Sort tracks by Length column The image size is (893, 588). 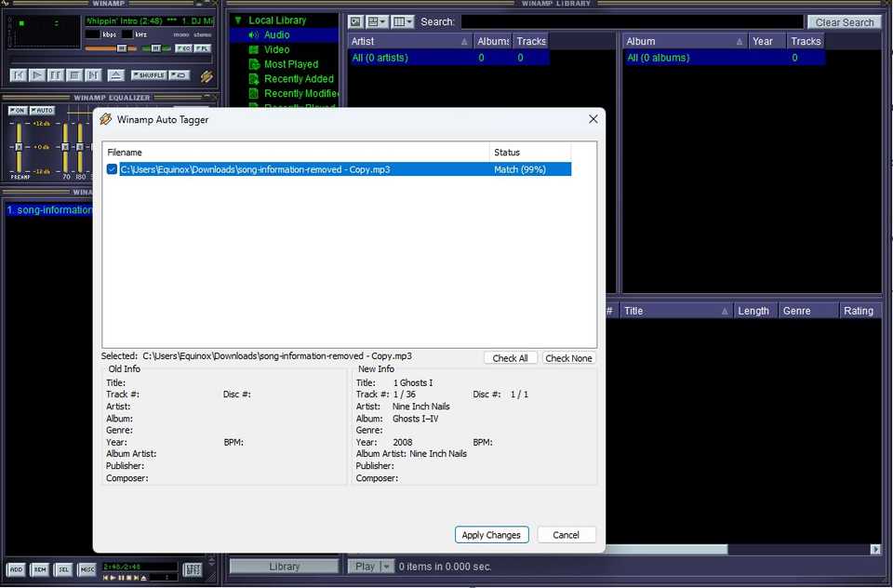pyautogui.click(x=753, y=311)
